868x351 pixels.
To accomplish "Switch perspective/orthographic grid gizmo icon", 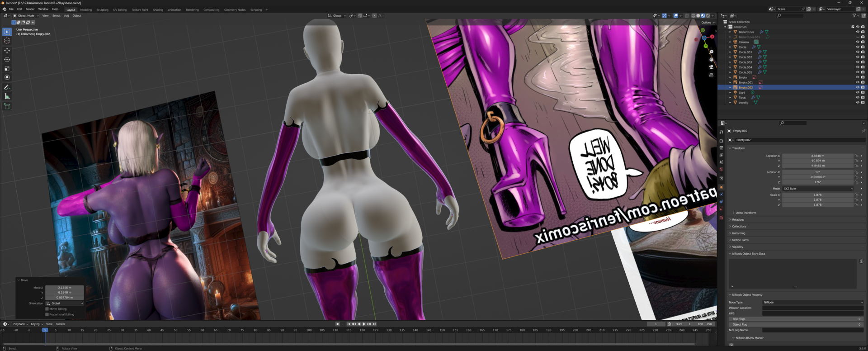I will point(711,75).
